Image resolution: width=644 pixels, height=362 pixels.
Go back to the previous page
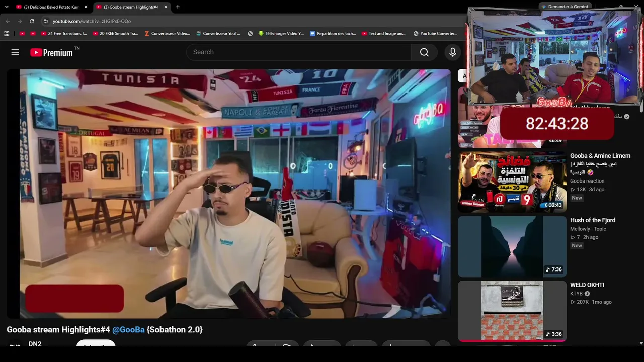(x=8, y=21)
